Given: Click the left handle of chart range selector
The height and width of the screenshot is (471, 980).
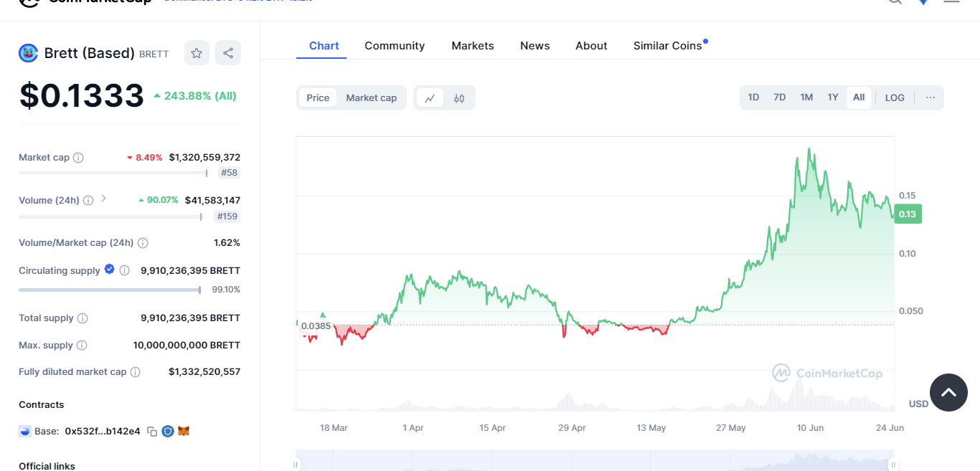Looking at the screenshot, I should pos(296,465).
